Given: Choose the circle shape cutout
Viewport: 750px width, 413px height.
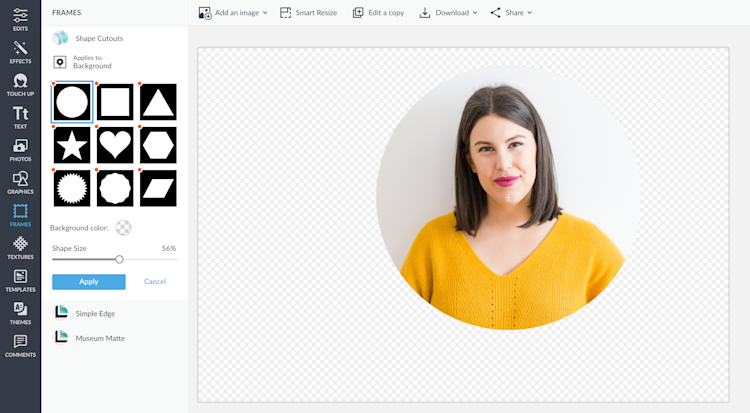Looking at the screenshot, I should click(x=72, y=102).
